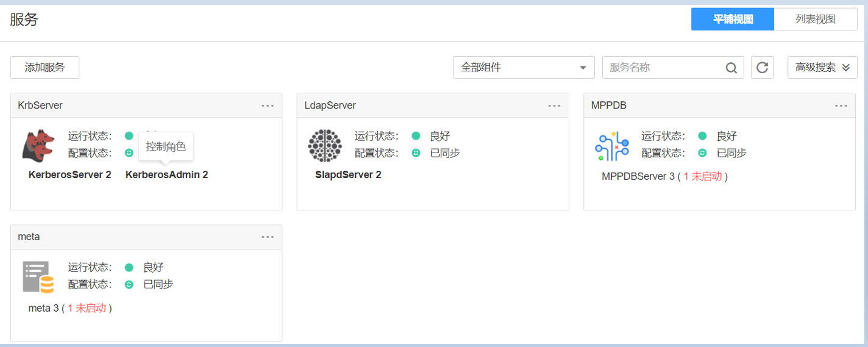
Task: Click LdapServer running status green dot
Action: [x=416, y=136]
